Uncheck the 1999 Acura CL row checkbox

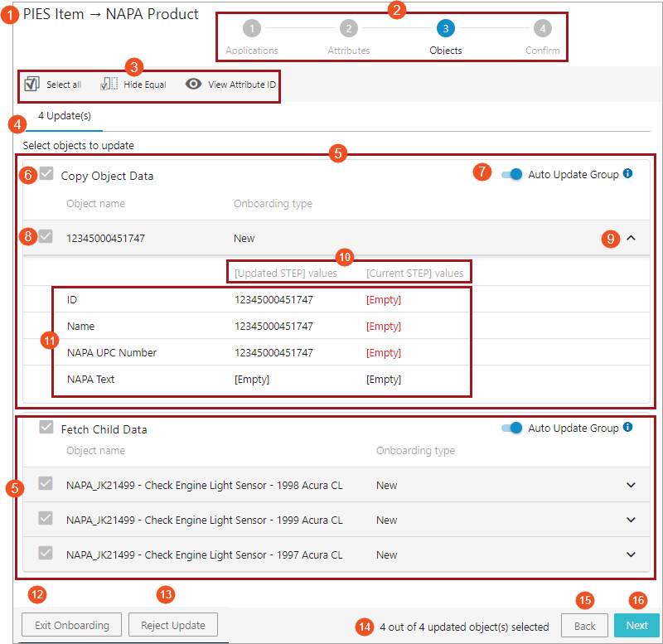(x=46, y=518)
